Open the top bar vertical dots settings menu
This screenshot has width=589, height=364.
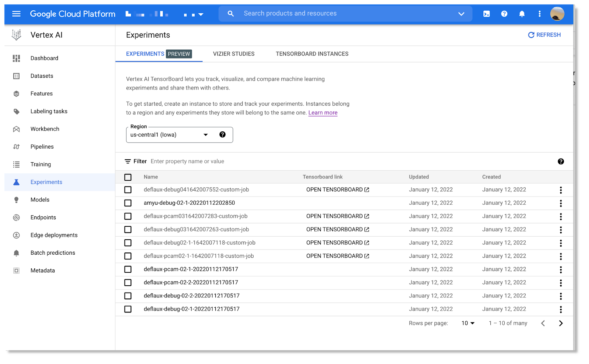tap(539, 14)
